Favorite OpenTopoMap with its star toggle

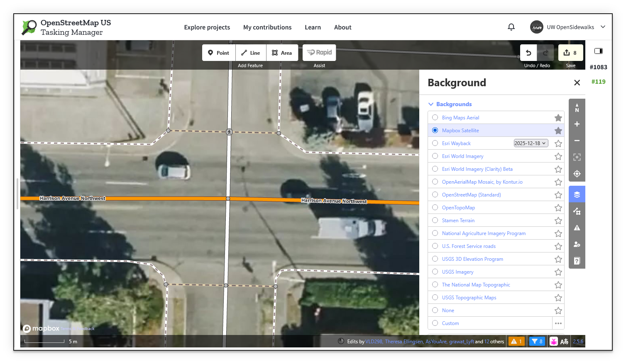(558, 207)
